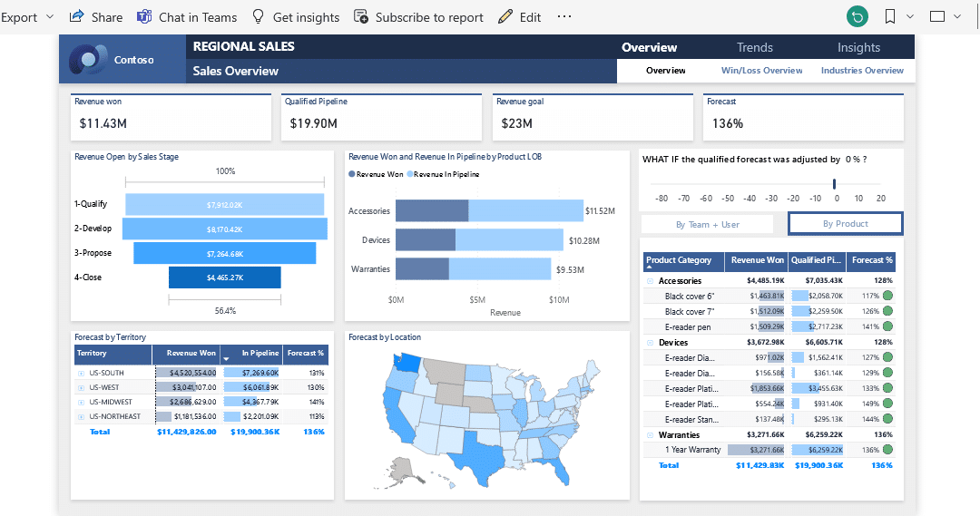Switch to the Trends tab

754,47
